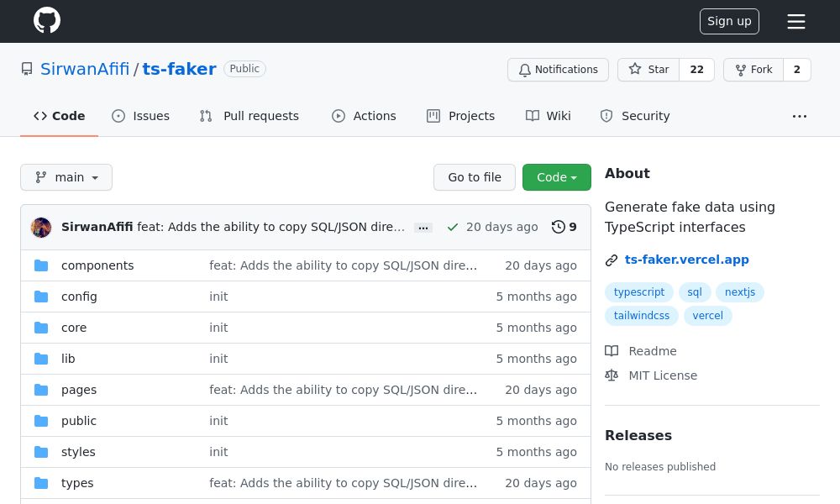The height and width of the screenshot is (504, 840).
Task: Open the additional tabs ellipsis menu
Action: (800, 116)
